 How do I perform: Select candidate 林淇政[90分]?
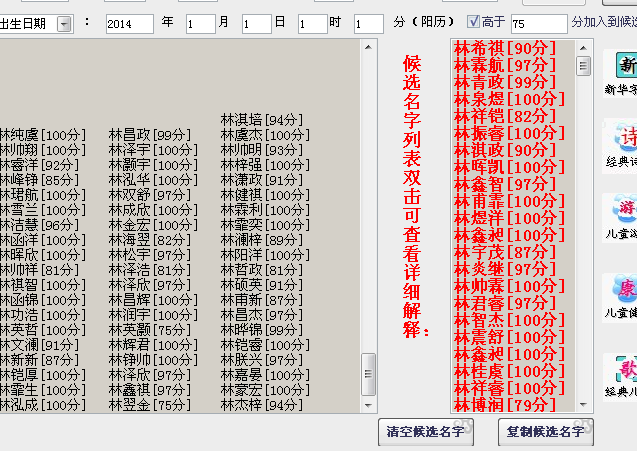(x=505, y=150)
